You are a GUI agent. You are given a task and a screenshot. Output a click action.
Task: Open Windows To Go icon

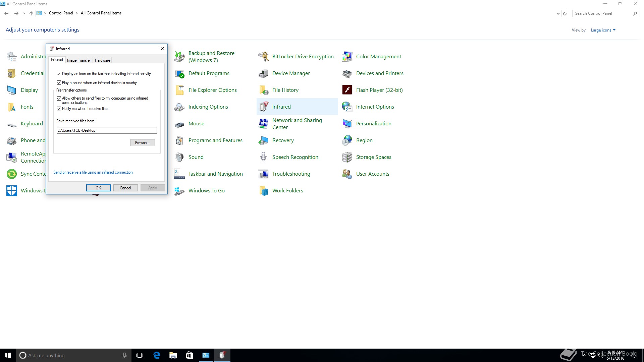point(179,191)
